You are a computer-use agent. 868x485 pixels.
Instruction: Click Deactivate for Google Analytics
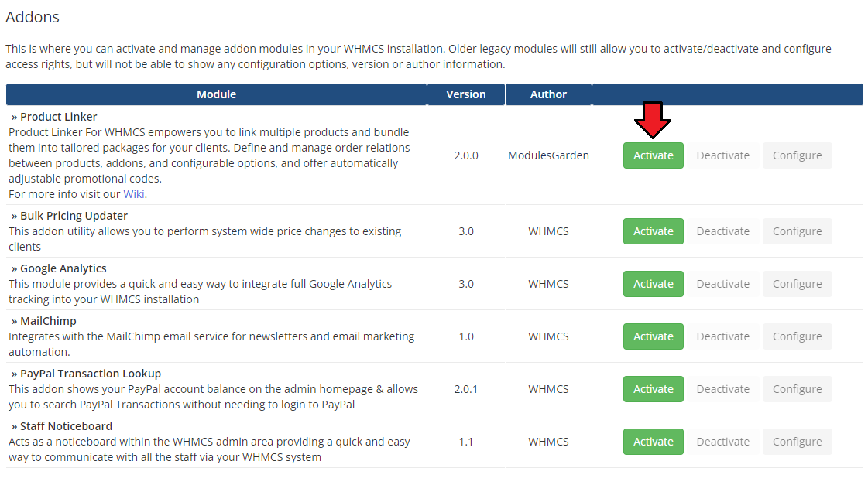[723, 284]
